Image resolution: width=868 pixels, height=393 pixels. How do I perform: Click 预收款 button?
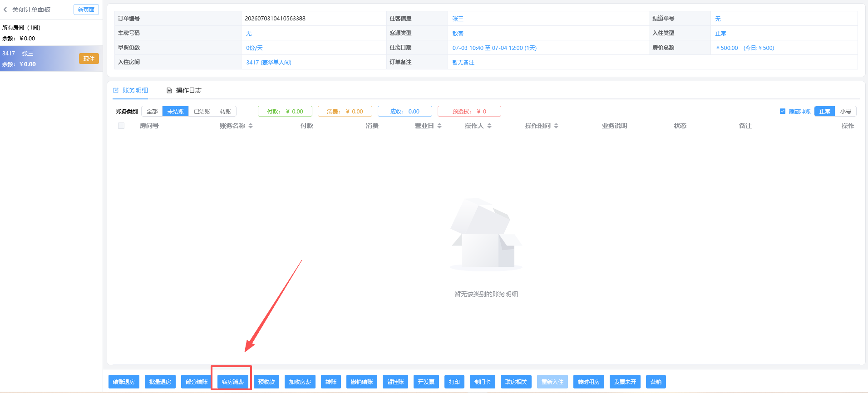[266, 382]
